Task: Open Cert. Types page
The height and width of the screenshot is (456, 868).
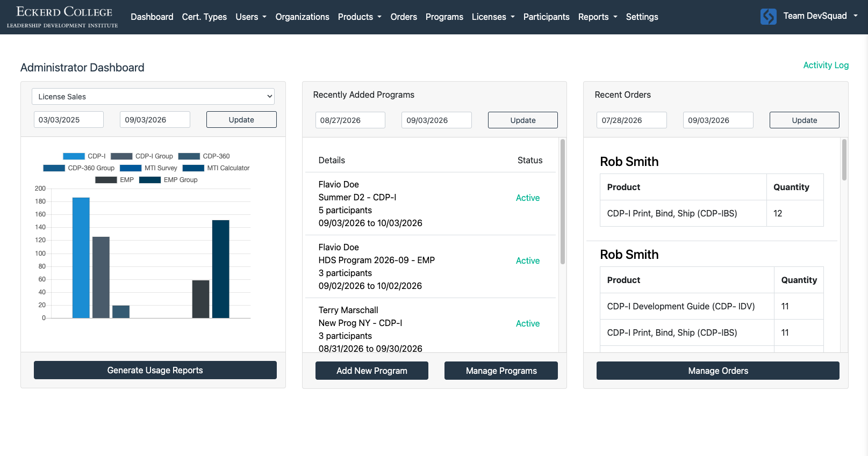Action: [204, 17]
